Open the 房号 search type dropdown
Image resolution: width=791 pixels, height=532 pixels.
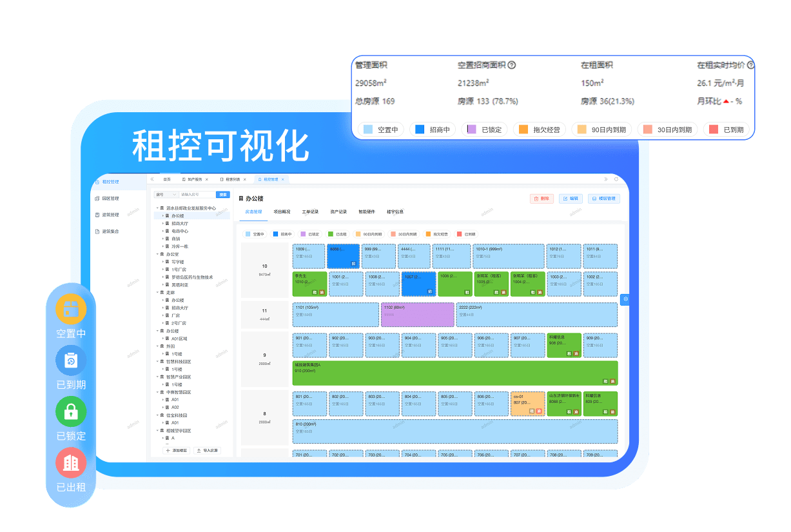point(165,194)
